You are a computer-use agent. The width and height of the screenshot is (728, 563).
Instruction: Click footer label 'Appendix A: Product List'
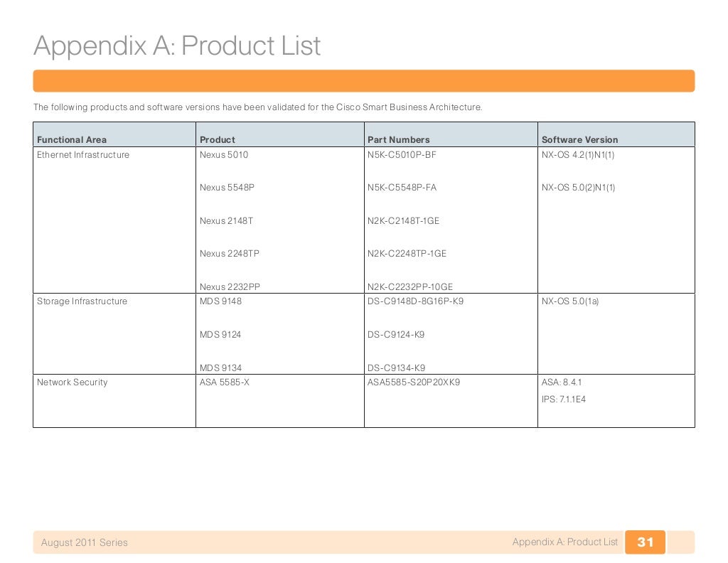click(x=565, y=542)
